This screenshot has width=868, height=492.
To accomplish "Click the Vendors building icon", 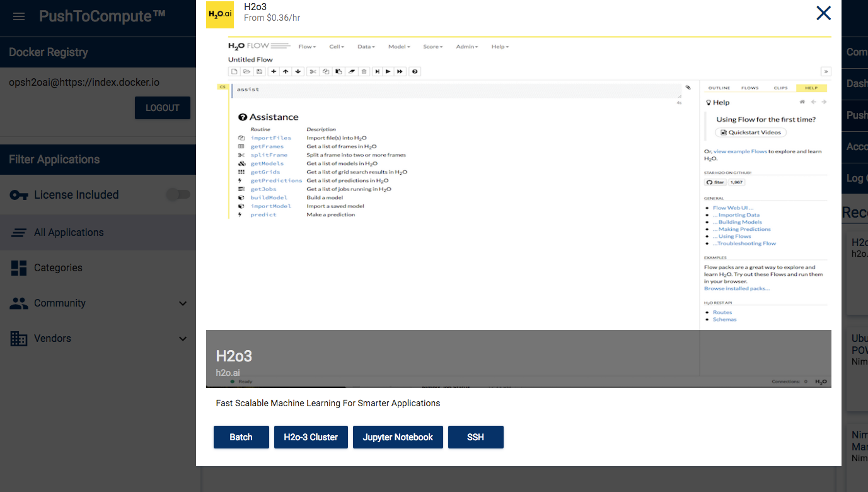I will (19, 339).
